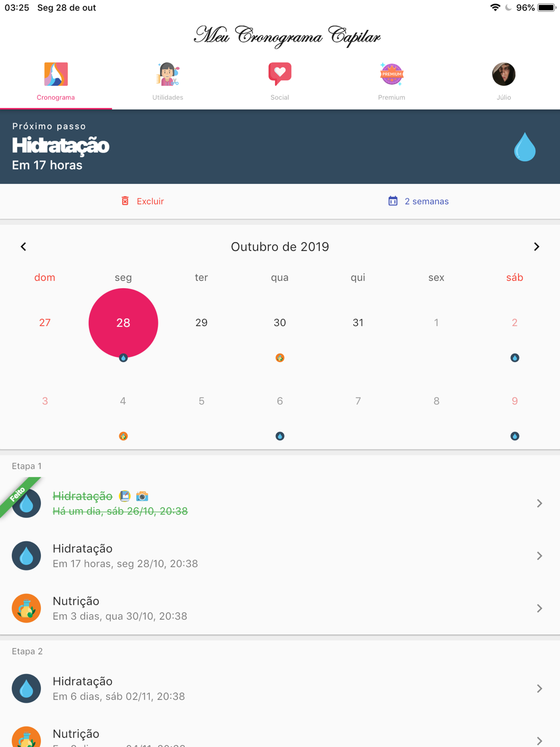Tap the Outubro de 2019 title
The height and width of the screenshot is (747, 560).
(x=280, y=247)
